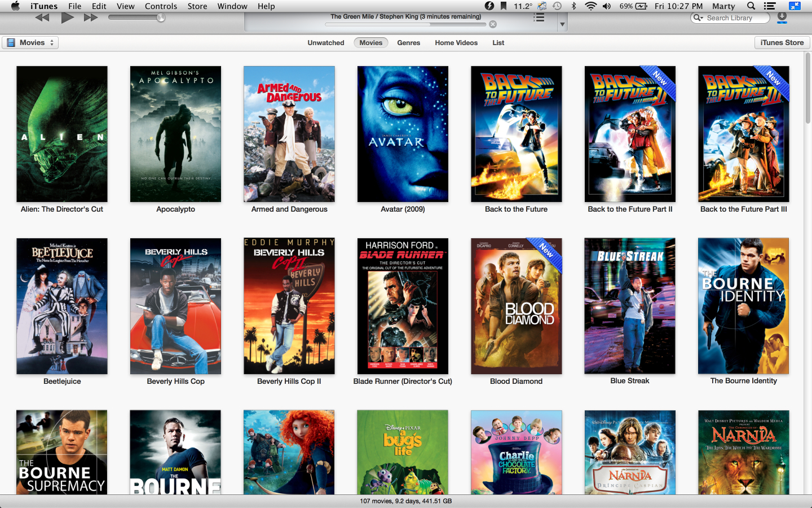Open the Window menu

click(x=232, y=6)
